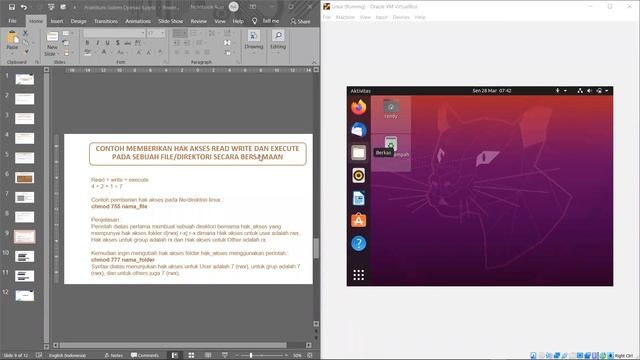Click Aktivitas in the Ubuntu top bar
640x360 pixels.
click(360, 91)
